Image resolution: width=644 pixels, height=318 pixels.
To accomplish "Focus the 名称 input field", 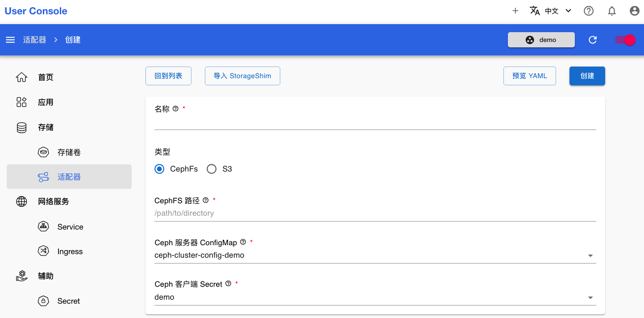I will pyautogui.click(x=375, y=122).
